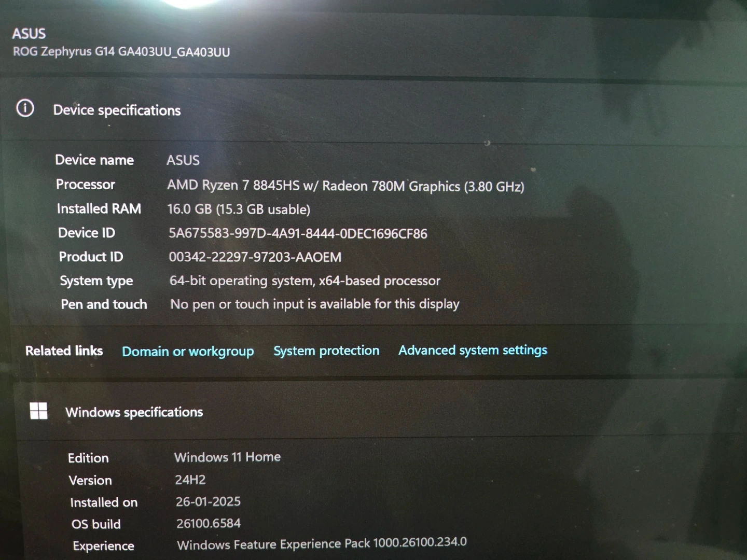747x560 pixels.
Task: Click the info icon beside Device specifications
Action: [x=25, y=108]
